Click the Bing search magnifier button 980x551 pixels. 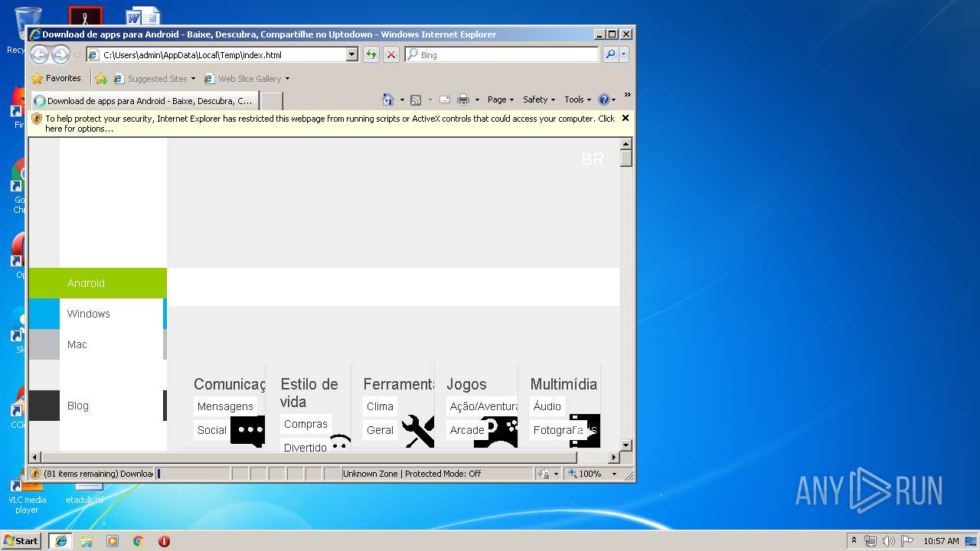[610, 54]
